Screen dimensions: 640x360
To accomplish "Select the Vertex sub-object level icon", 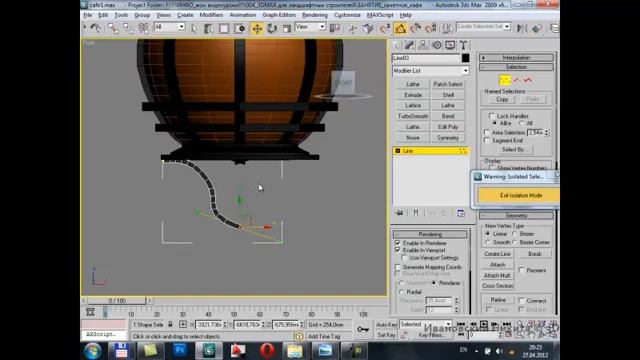I will tap(505, 80).
